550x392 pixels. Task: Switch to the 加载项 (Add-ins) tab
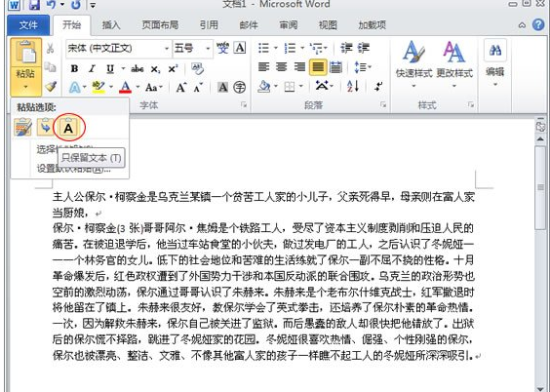coord(372,25)
